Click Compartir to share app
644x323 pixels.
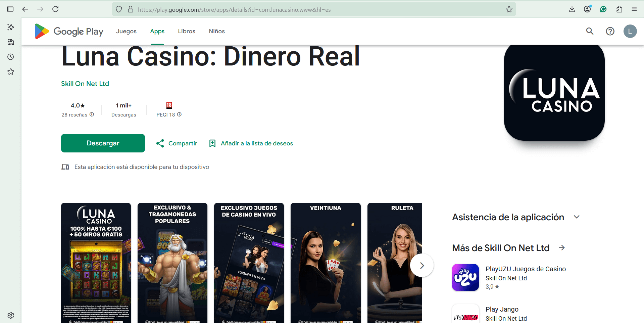tap(177, 143)
